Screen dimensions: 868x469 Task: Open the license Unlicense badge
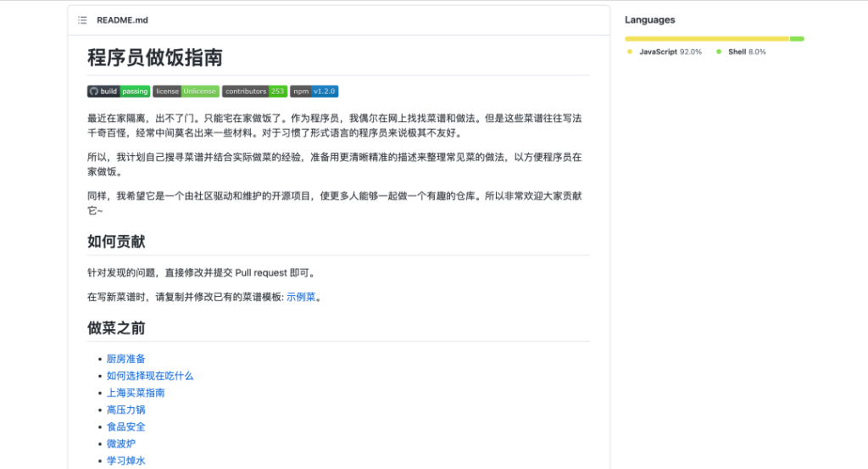186,92
